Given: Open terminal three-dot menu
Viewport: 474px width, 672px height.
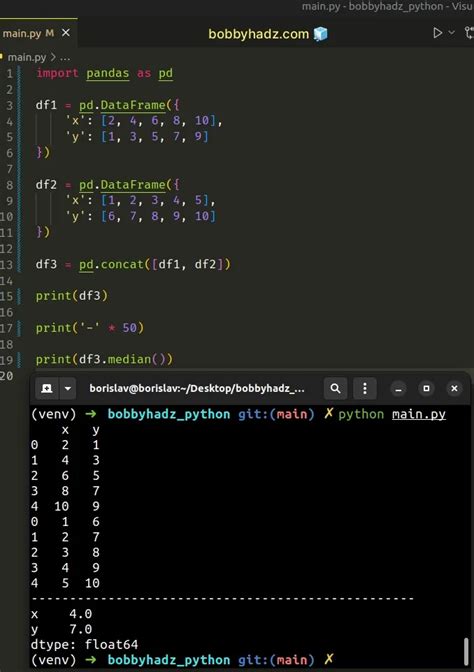Looking at the screenshot, I should click(365, 388).
